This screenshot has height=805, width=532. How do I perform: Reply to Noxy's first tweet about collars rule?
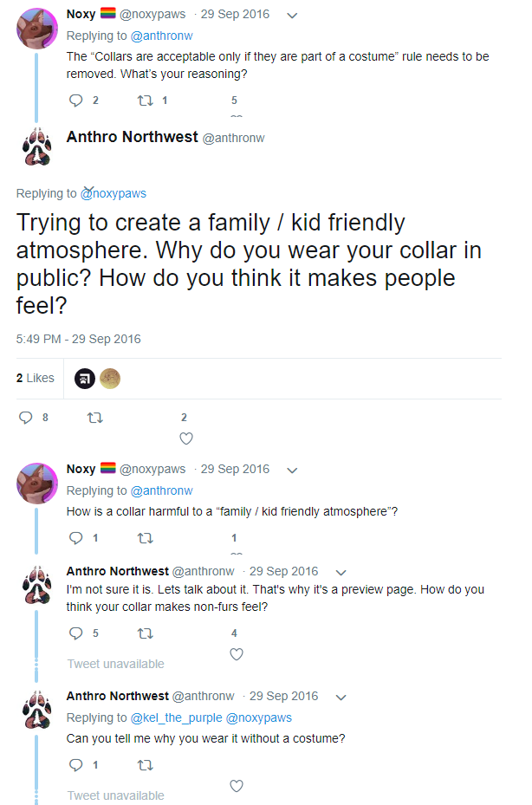pyautogui.click(x=75, y=101)
